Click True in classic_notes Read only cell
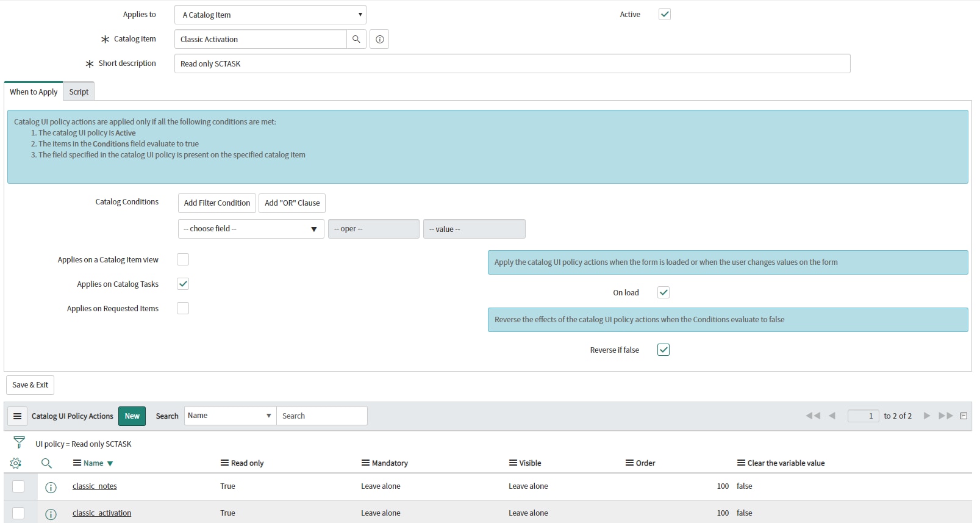This screenshot has height=523, width=980. pos(227,486)
